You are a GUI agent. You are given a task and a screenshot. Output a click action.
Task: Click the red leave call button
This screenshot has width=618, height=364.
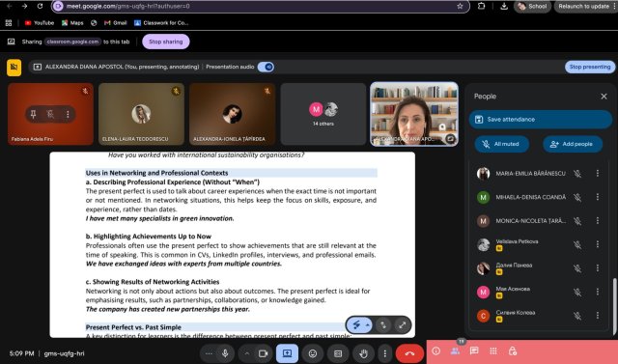point(409,353)
